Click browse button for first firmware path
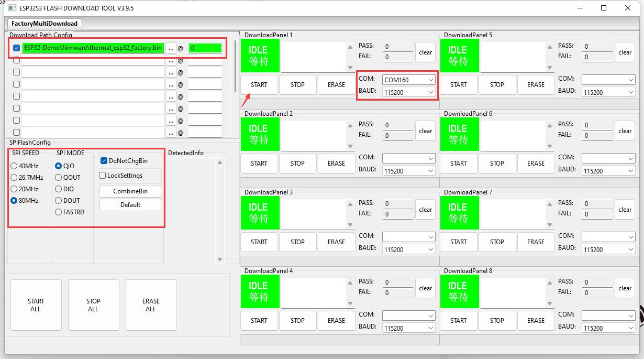The width and height of the screenshot is (644, 359). click(171, 48)
